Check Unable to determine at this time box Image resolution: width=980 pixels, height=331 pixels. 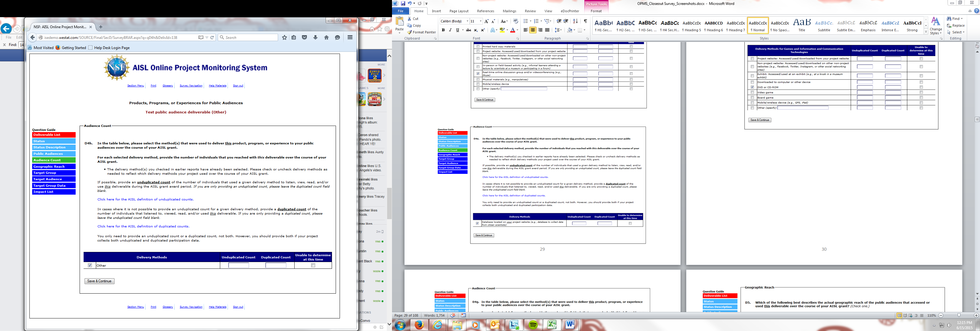point(313,265)
